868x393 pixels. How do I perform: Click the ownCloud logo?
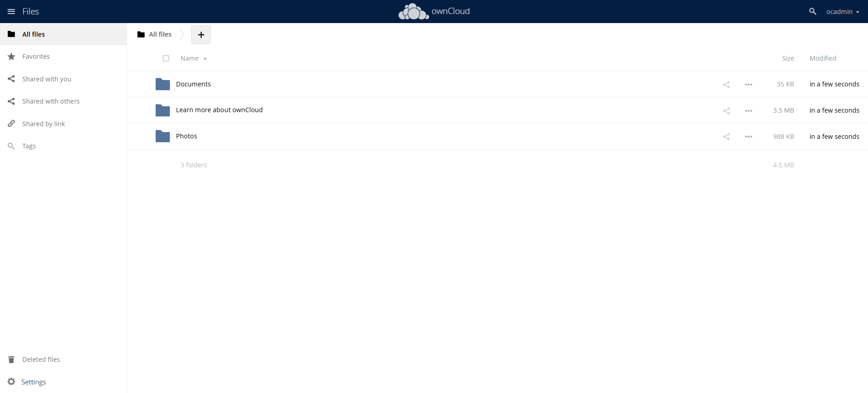434,11
